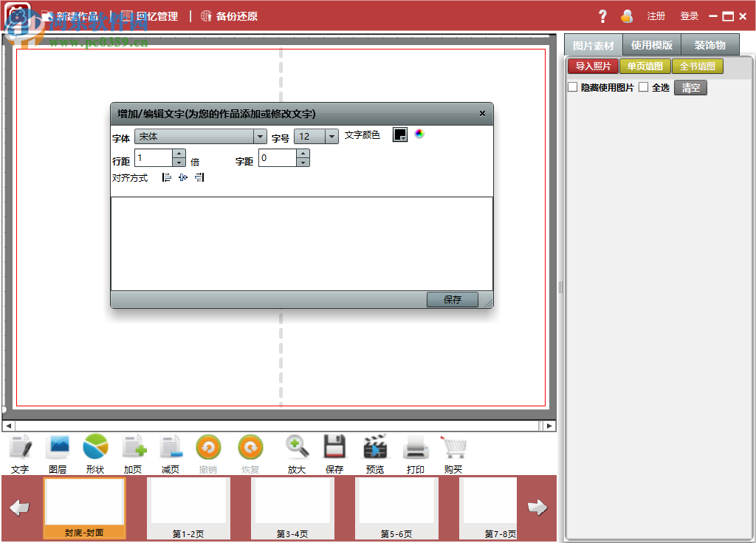This screenshot has height=543, width=756.
Task: Go to next pages with right arrow
Action: click(x=537, y=508)
